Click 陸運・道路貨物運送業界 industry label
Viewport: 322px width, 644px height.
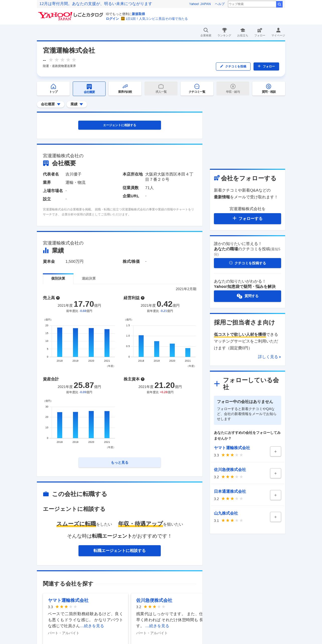(x=59, y=66)
